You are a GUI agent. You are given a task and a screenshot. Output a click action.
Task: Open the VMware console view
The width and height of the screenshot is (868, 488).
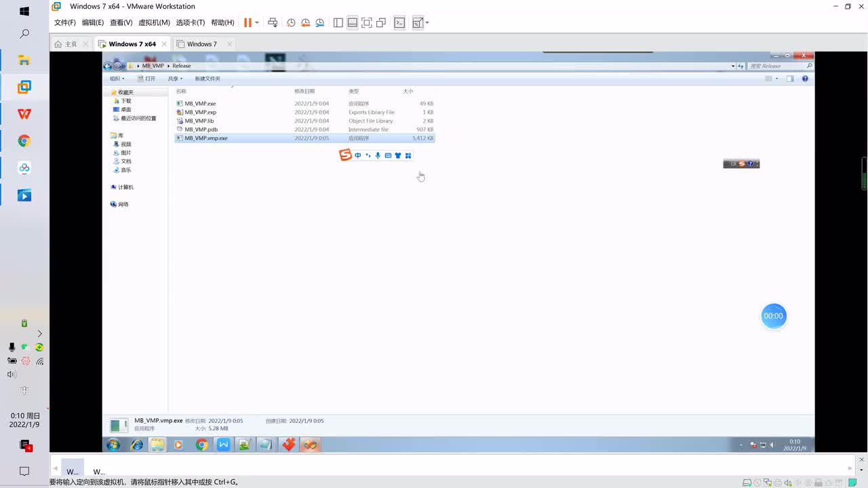(399, 22)
